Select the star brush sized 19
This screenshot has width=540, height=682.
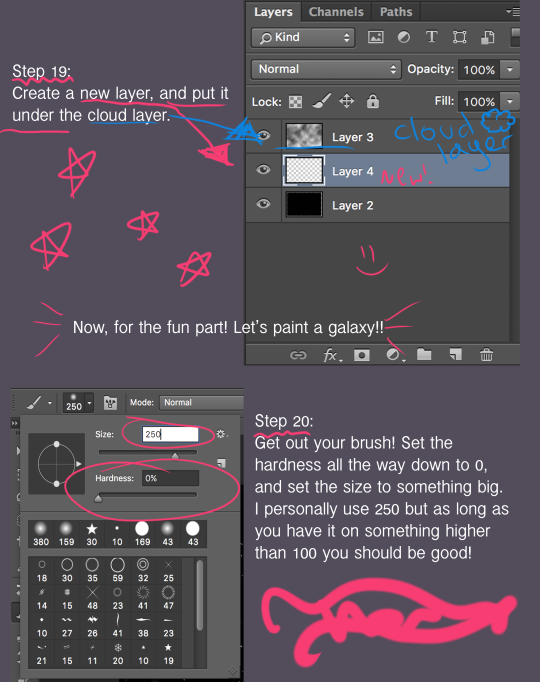[168, 654]
